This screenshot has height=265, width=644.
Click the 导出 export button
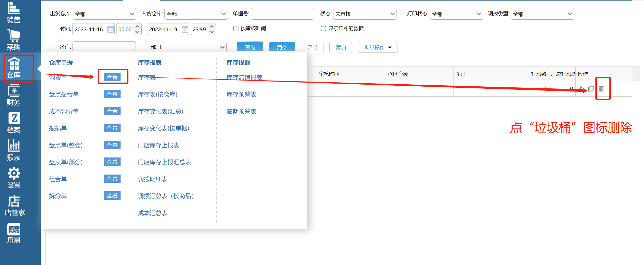tap(312, 47)
